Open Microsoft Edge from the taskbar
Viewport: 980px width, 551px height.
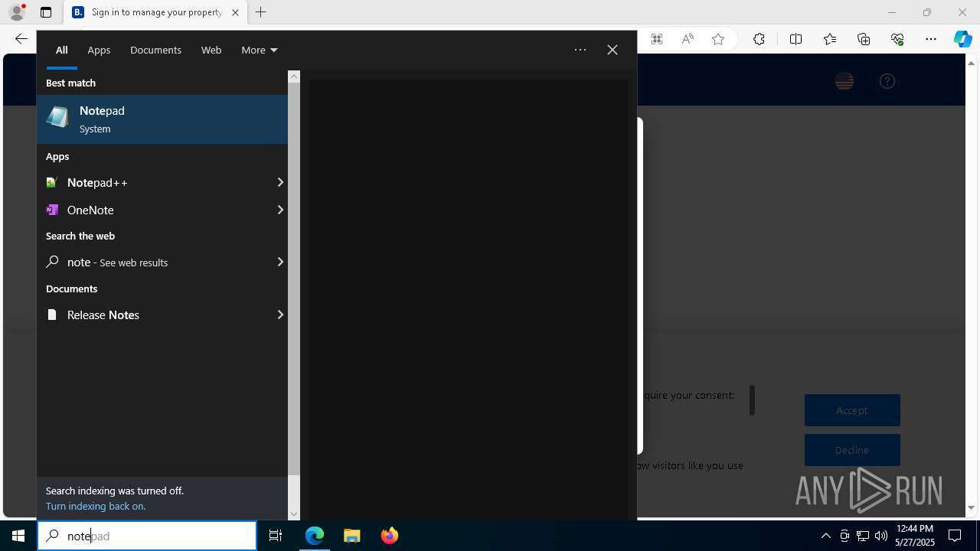(315, 536)
